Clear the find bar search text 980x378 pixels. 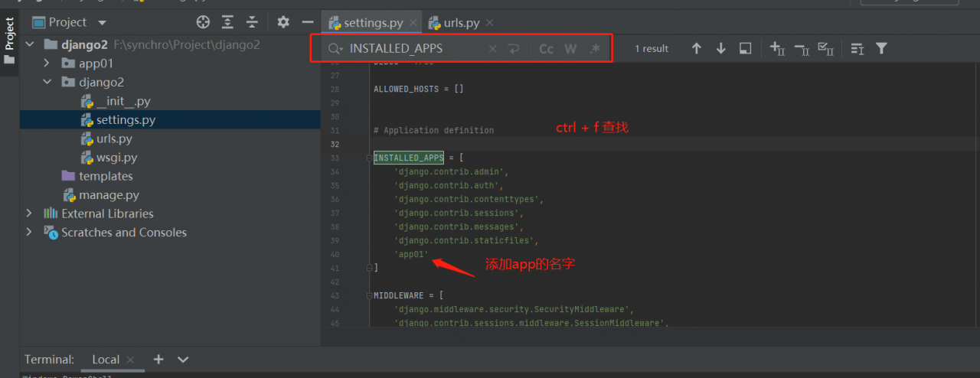tap(492, 48)
